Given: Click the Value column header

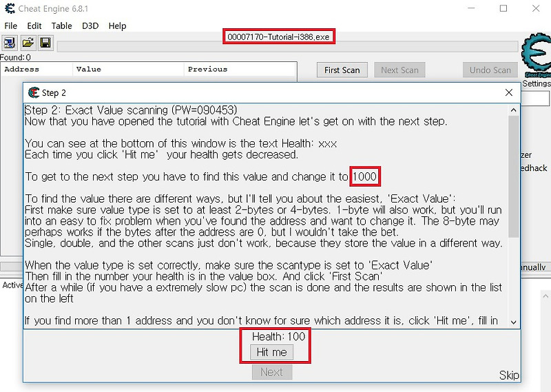Looking at the screenshot, I should (x=128, y=70).
